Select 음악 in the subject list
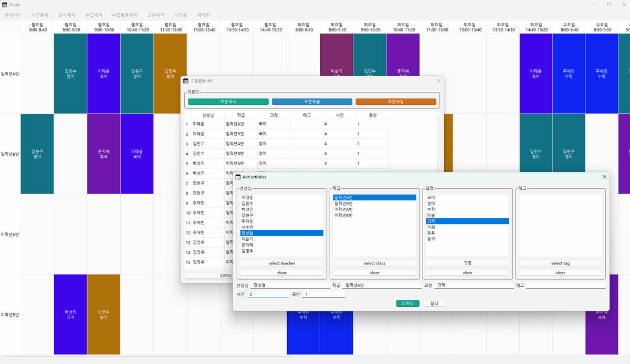 click(x=468, y=239)
